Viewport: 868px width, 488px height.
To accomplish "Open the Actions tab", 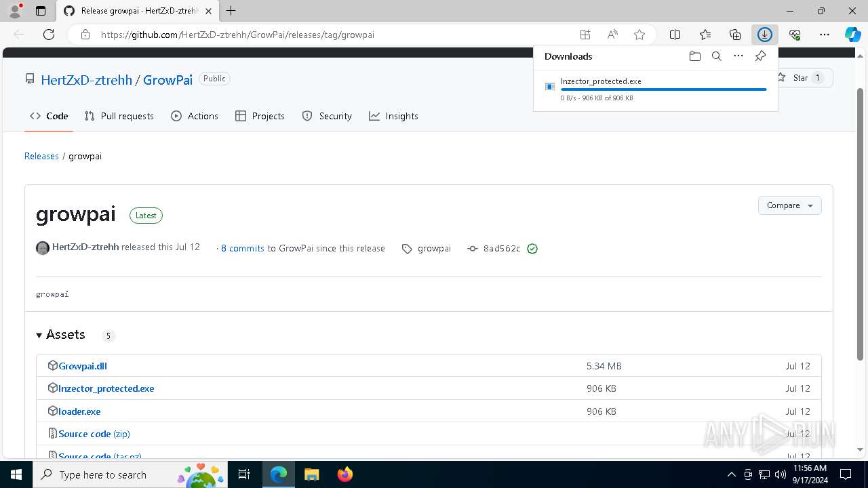I will (195, 116).
